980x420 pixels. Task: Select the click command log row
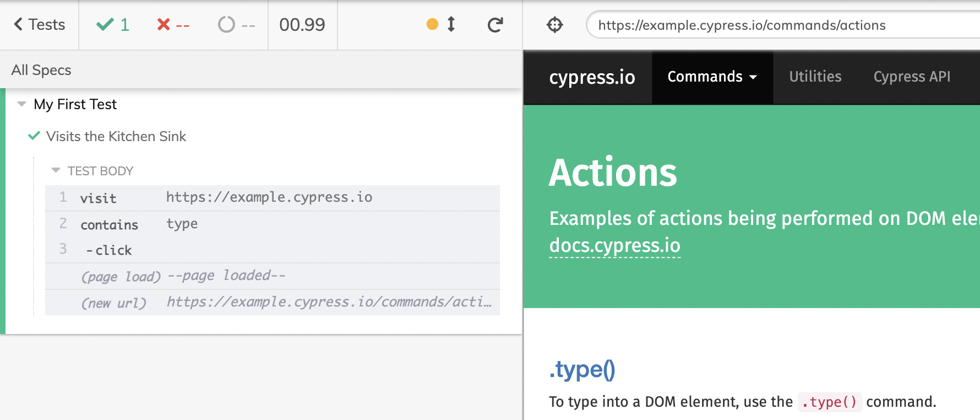coord(273,250)
